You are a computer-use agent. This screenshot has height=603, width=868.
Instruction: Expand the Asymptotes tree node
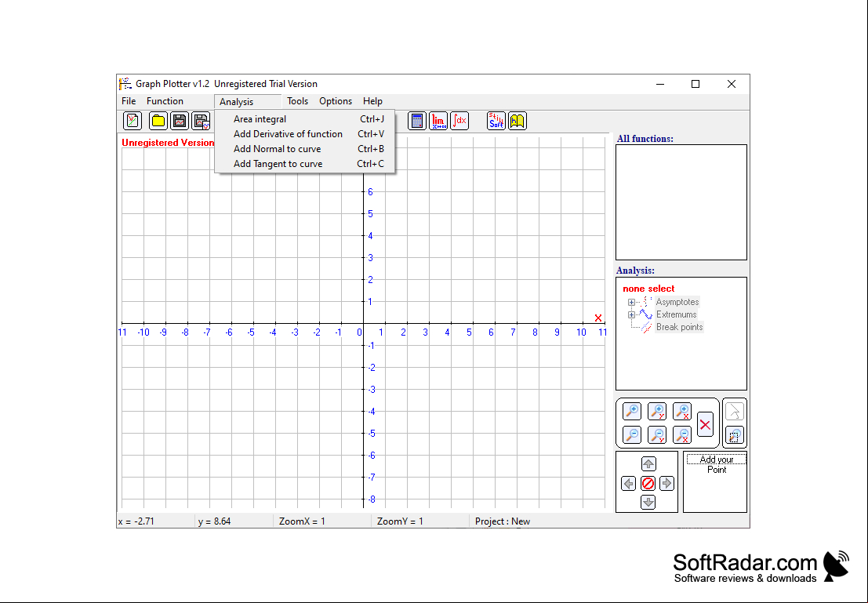coord(631,303)
